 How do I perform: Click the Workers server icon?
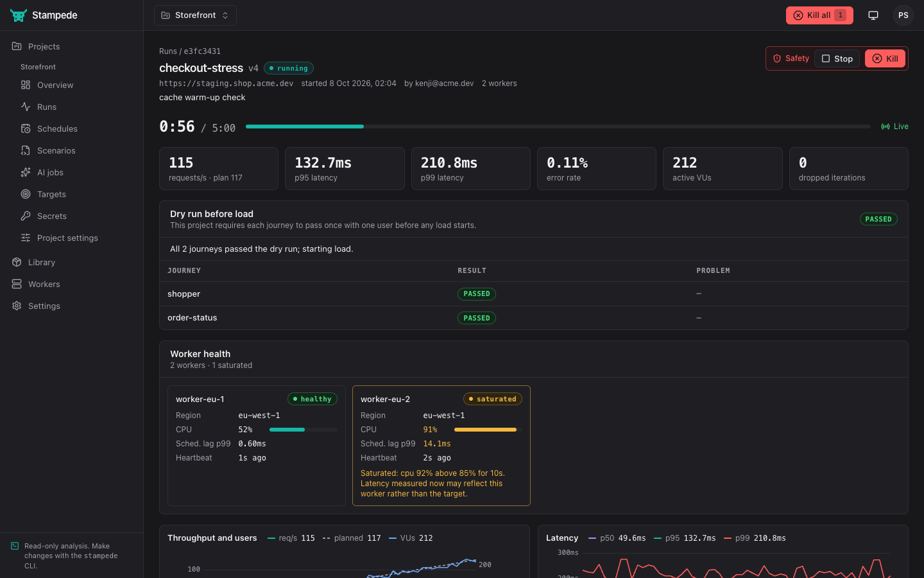(x=17, y=284)
